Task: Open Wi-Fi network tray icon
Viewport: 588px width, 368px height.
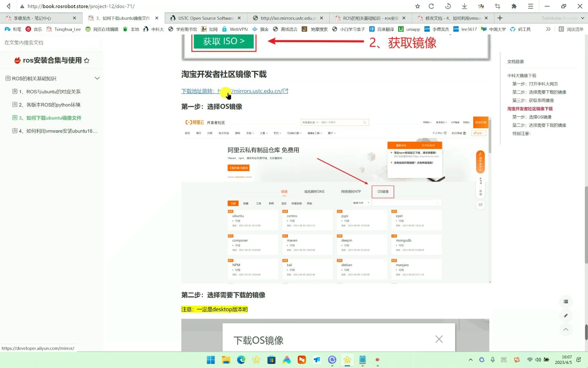Action: [x=530, y=360]
